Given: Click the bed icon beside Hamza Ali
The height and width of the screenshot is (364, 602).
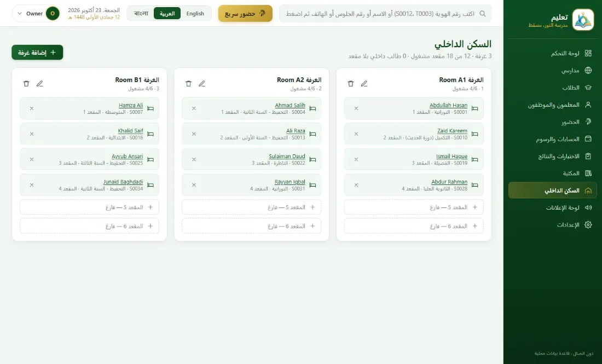Looking at the screenshot, I should click(x=150, y=109).
